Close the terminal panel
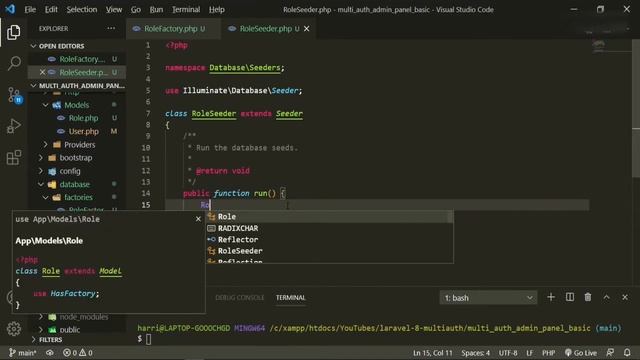The image size is (640, 360). coord(625,297)
